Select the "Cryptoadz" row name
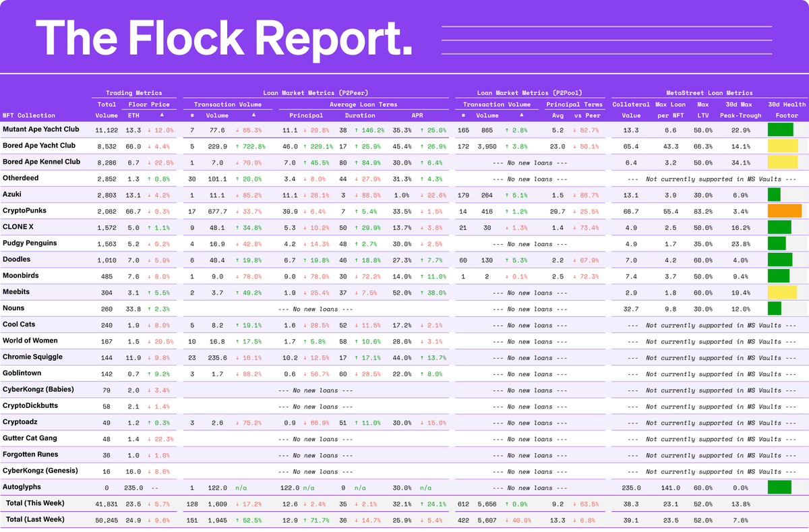The width and height of the screenshot is (809, 532). pos(21,421)
